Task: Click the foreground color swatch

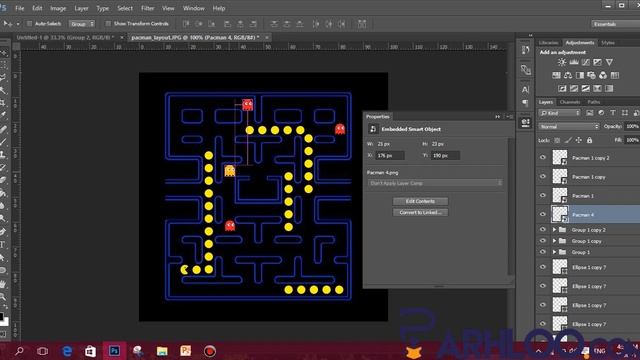Action: 2,316
